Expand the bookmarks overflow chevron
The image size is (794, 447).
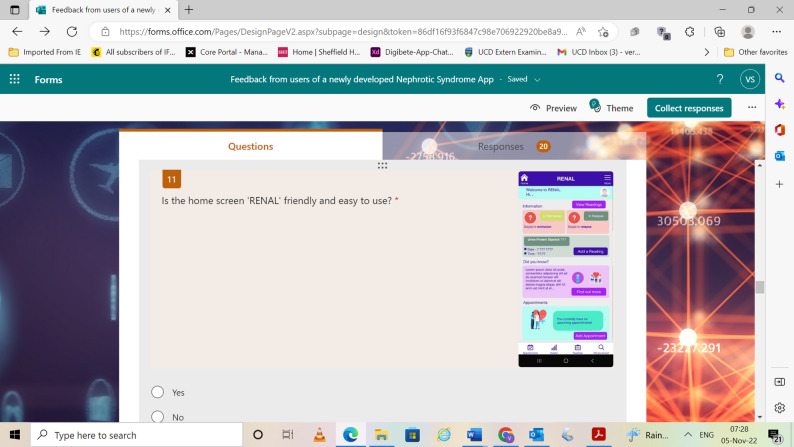(706, 52)
